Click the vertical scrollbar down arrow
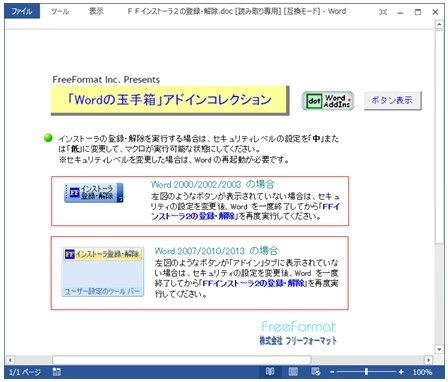 tap(439, 349)
